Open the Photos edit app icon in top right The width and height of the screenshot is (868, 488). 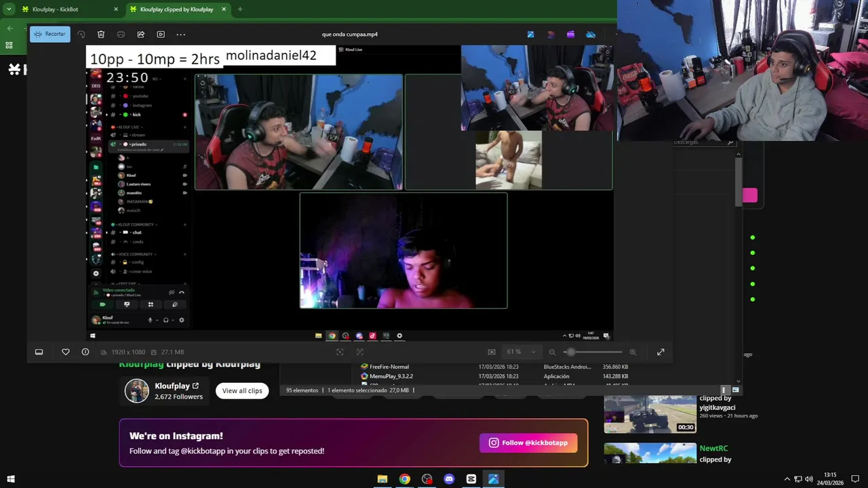530,35
